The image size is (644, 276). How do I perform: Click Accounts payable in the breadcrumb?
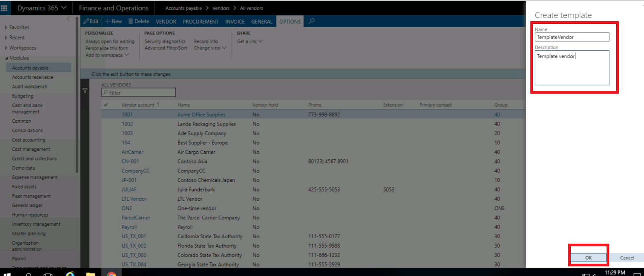(x=184, y=8)
